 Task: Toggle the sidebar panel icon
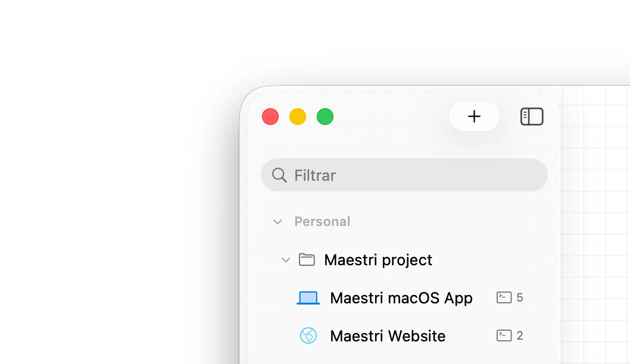(532, 117)
